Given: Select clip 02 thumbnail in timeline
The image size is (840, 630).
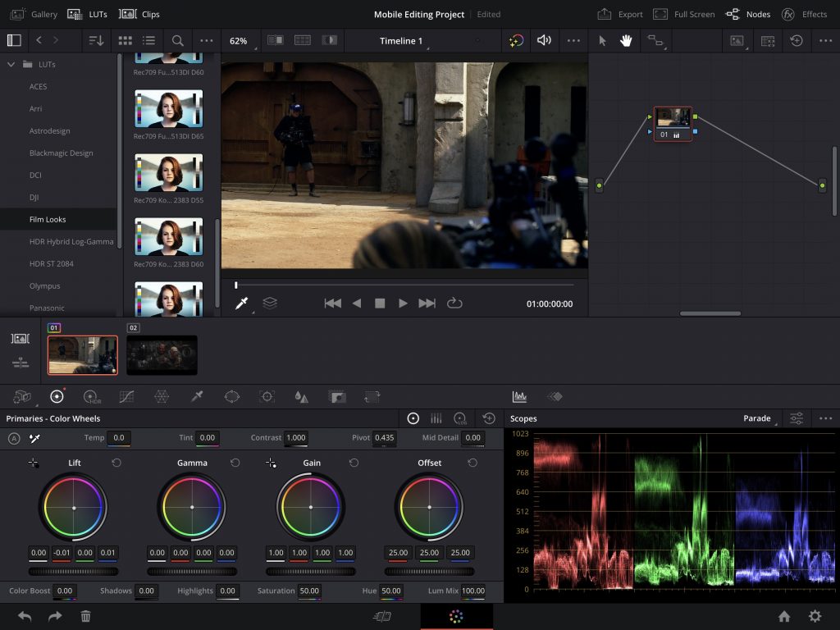Looking at the screenshot, I should pos(162,354).
